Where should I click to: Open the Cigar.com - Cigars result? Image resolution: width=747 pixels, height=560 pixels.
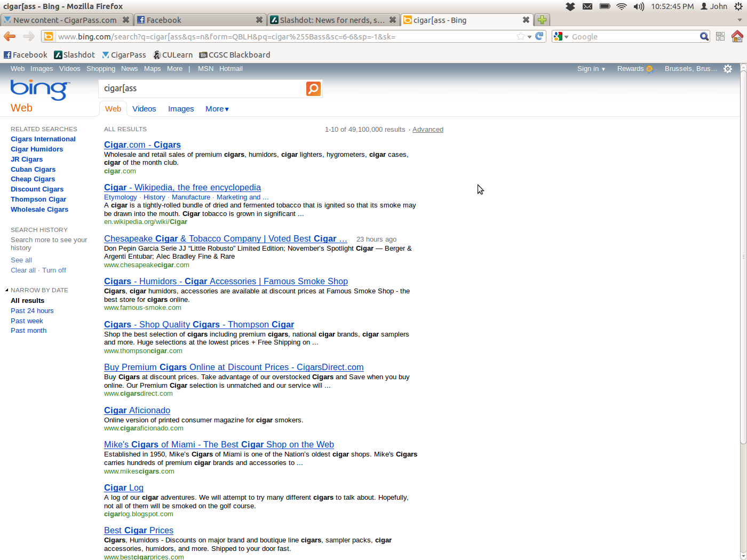click(x=142, y=145)
